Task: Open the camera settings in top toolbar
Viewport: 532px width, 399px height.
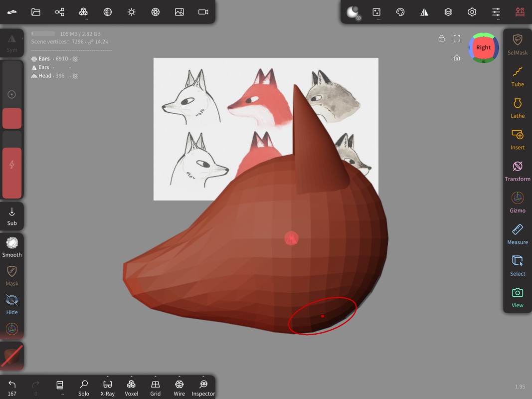Action: [x=203, y=12]
